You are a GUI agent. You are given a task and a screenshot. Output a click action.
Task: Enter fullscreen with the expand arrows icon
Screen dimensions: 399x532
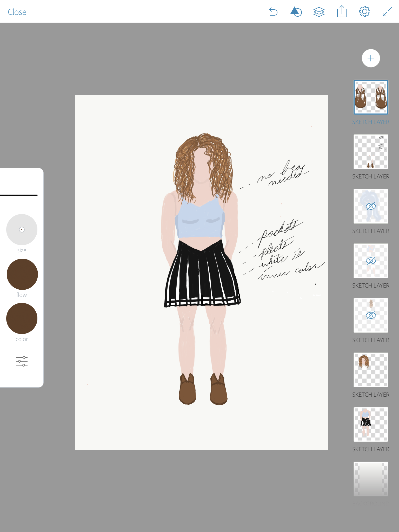(387, 12)
